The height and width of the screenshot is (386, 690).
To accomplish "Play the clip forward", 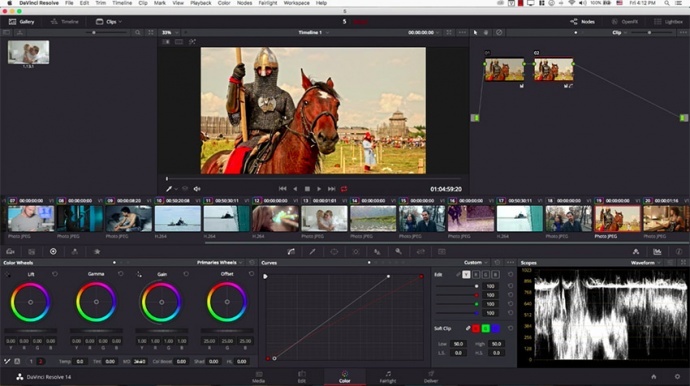I will (319, 189).
